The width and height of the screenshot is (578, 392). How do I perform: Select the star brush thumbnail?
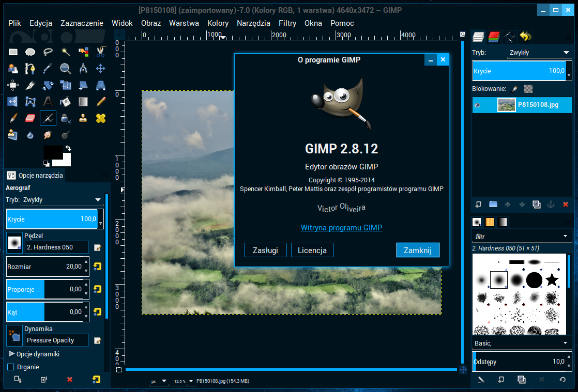pos(552,280)
